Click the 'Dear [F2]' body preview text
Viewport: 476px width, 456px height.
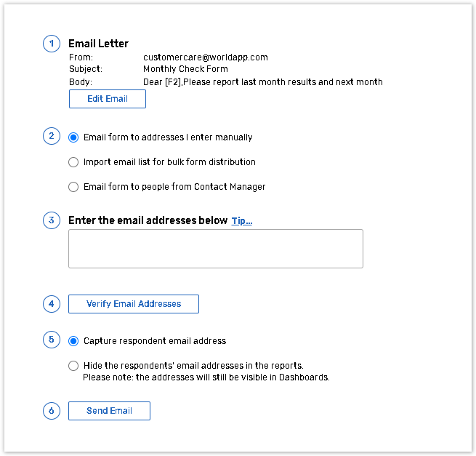click(262, 82)
